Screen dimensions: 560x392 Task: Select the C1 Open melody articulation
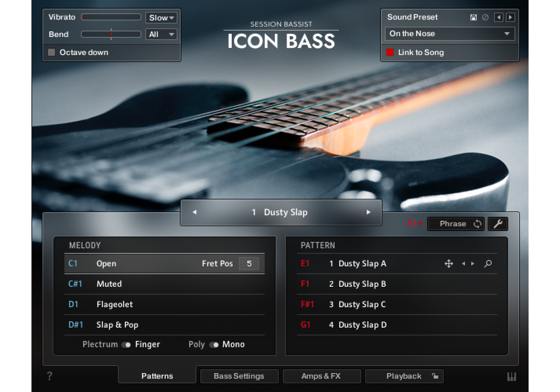tap(165, 264)
